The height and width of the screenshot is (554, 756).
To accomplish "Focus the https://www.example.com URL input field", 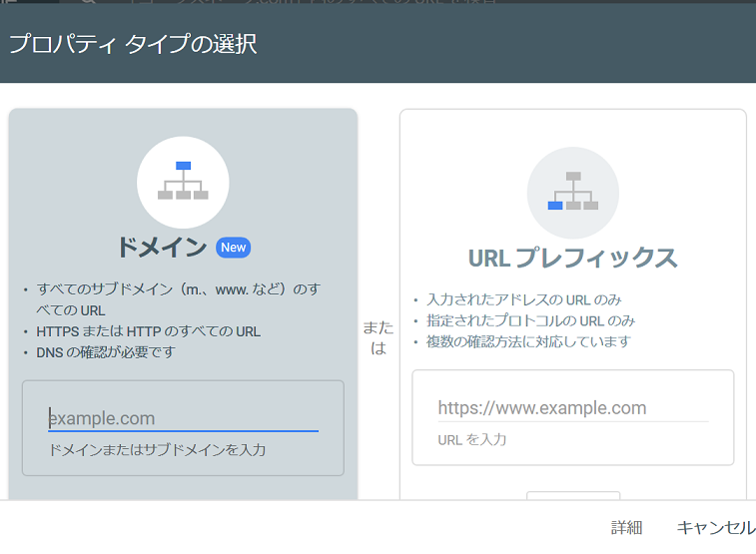I will (x=573, y=408).
